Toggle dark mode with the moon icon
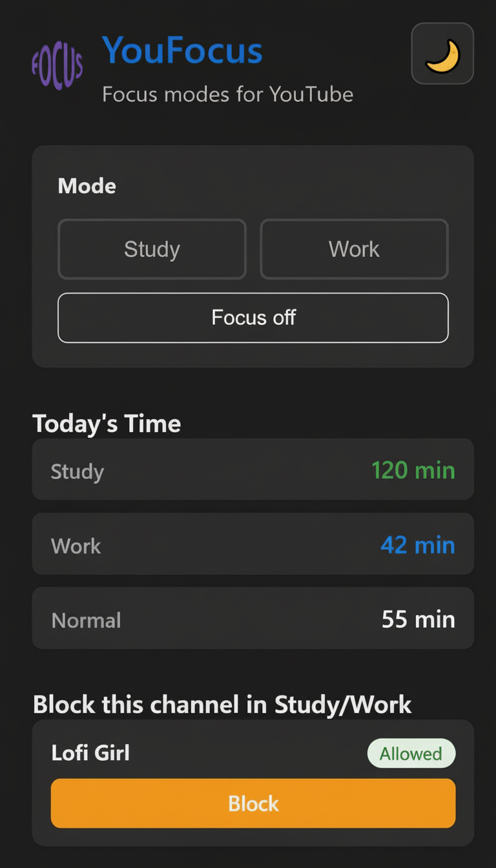 (442, 53)
